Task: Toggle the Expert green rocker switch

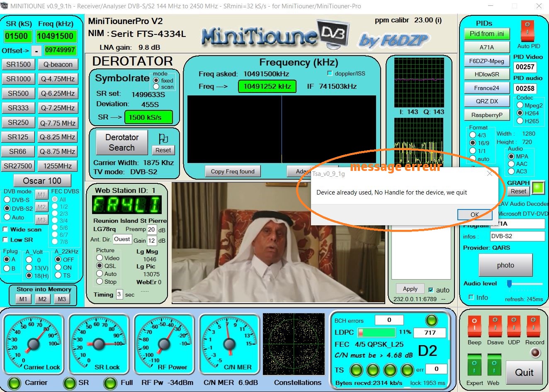Action: pyautogui.click(x=474, y=365)
